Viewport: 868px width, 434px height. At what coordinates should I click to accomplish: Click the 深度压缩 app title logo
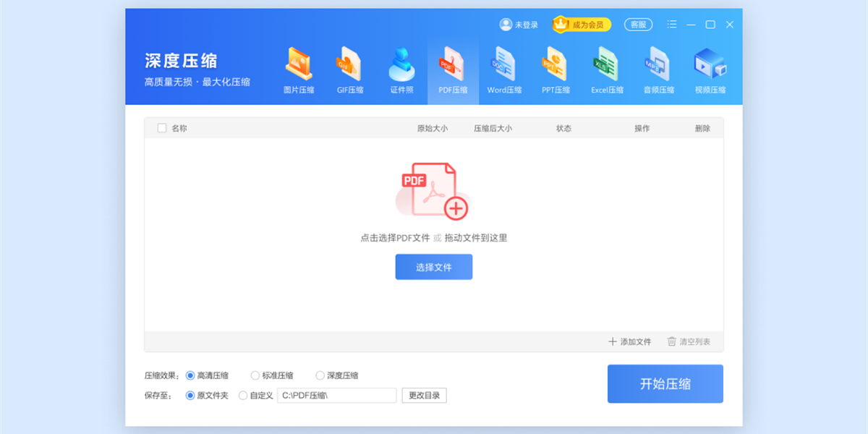[181, 61]
